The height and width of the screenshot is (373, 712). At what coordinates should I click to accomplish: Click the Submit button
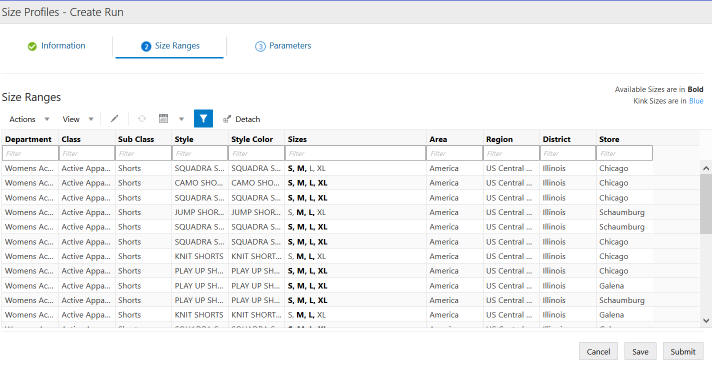point(683,352)
